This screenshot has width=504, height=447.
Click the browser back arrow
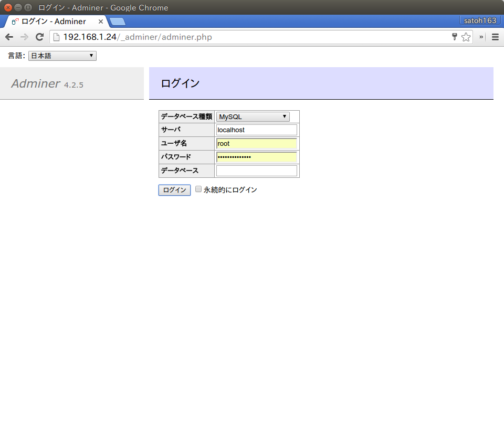(9, 37)
